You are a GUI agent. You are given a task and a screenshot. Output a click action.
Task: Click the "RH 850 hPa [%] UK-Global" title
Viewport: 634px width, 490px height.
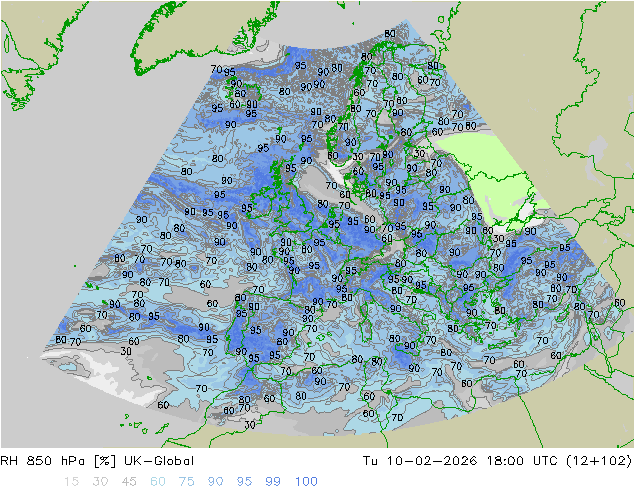tap(97, 461)
